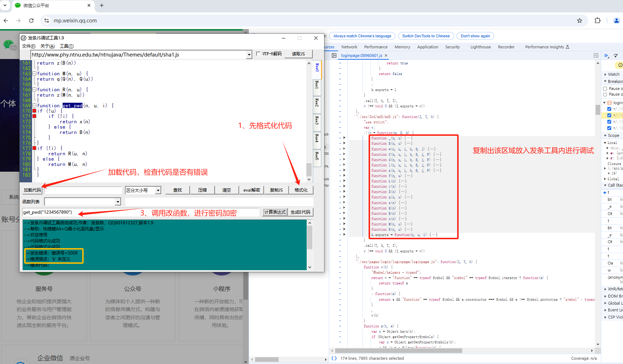Open the tab search chevron in Chrome
The height and width of the screenshot is (364, 623).
click(x=5, y=5)
